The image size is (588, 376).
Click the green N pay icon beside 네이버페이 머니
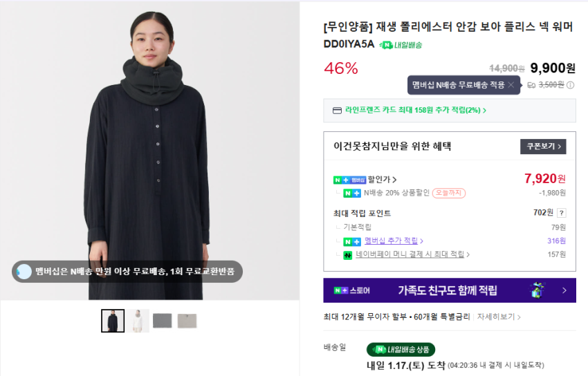pyautogui.click(x=348, y=255)
